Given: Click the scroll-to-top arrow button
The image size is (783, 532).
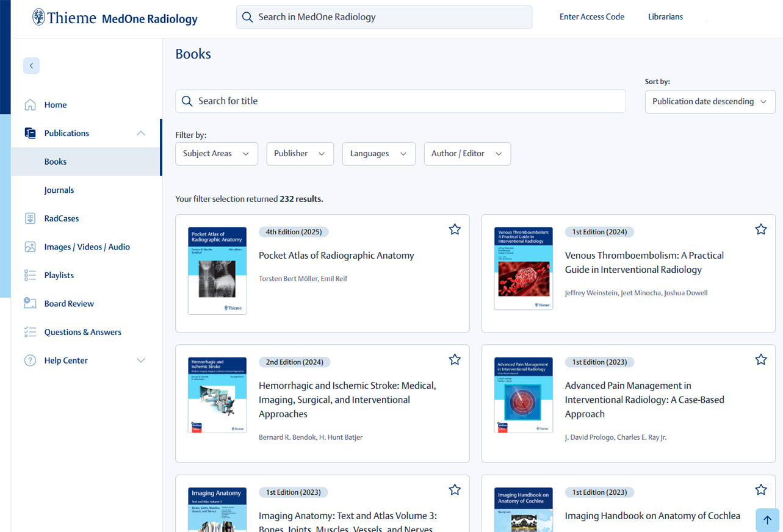Looking at the screenshot, I should pos(767,520).
